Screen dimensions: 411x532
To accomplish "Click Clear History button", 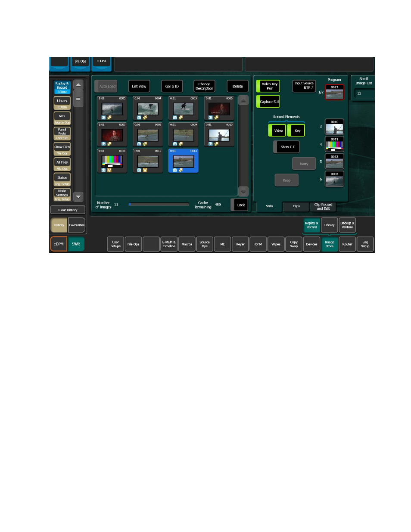I will [68, 210].
